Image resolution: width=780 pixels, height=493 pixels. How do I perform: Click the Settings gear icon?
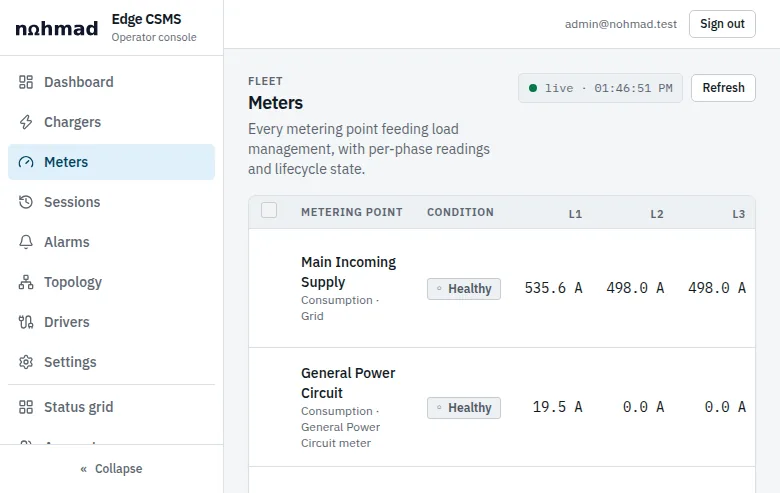(26, 362)
